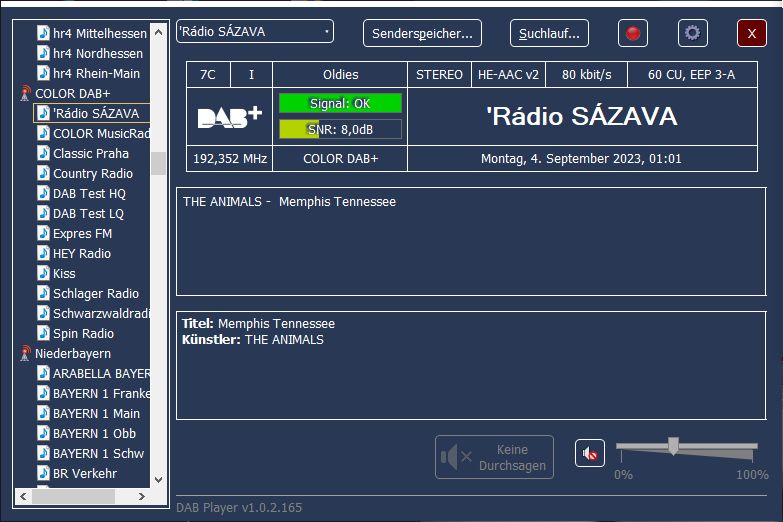Click the Niederbayern antenna icon
This screenshot has width=783, height=522.
pos(25,353)
